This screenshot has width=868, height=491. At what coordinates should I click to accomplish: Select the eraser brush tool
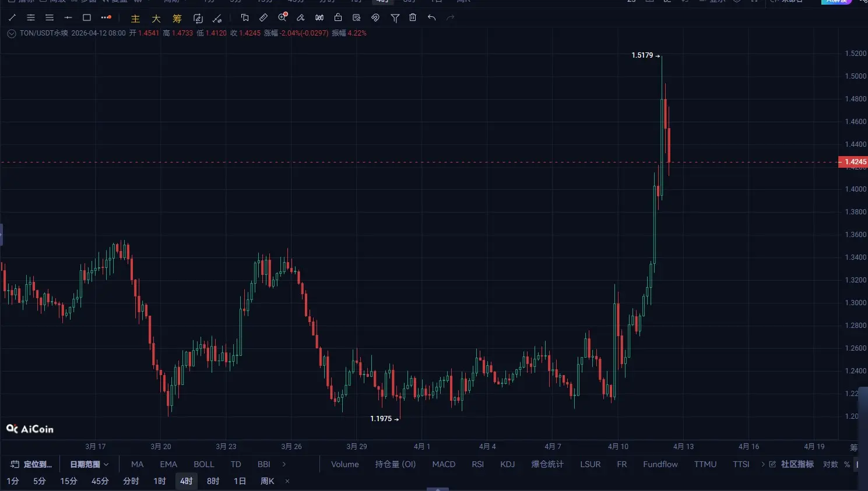(x=301, y=17)
